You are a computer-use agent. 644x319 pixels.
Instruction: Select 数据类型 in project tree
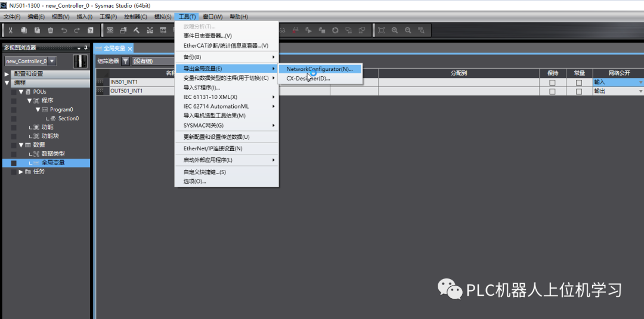tap(53, 154)
